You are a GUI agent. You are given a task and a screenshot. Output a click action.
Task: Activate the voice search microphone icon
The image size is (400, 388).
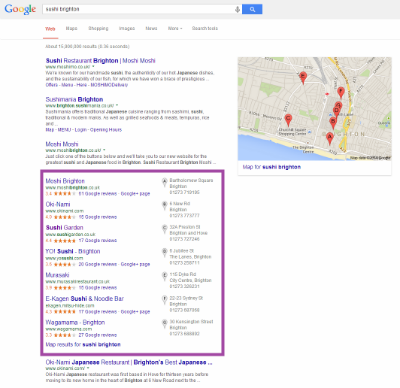[237, 9]
